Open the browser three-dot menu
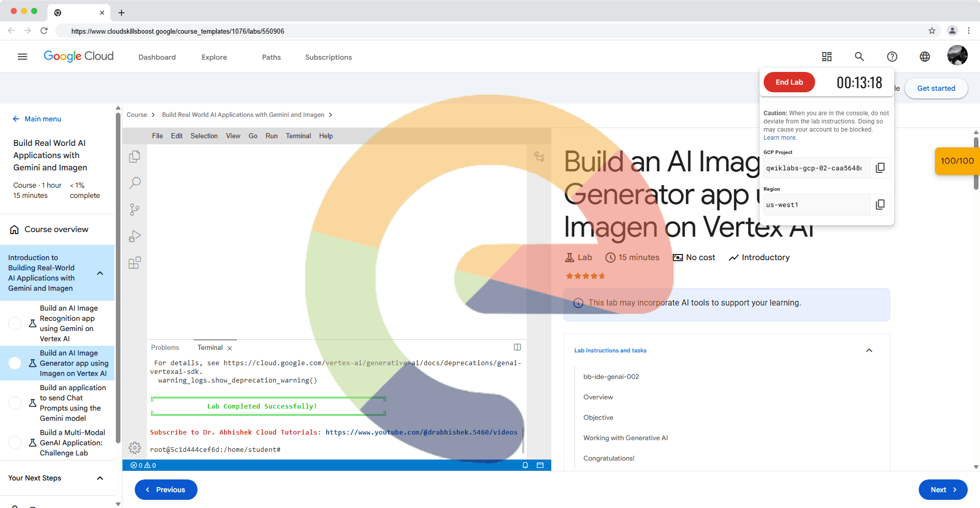980x508 pixels. click(x=969, y=31)
